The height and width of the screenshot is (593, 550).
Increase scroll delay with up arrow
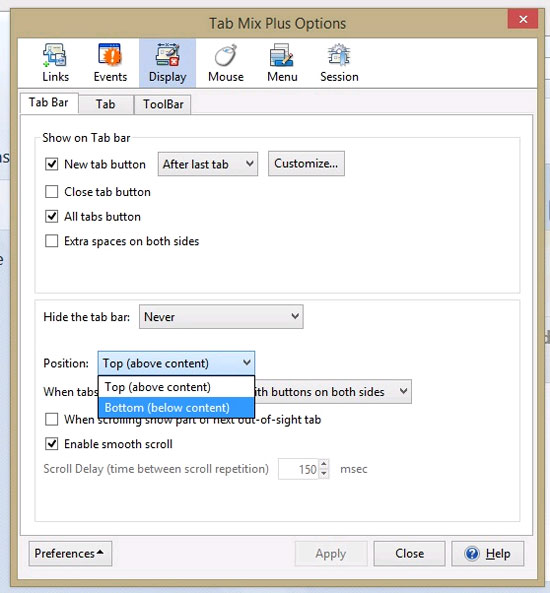[324, 464]
